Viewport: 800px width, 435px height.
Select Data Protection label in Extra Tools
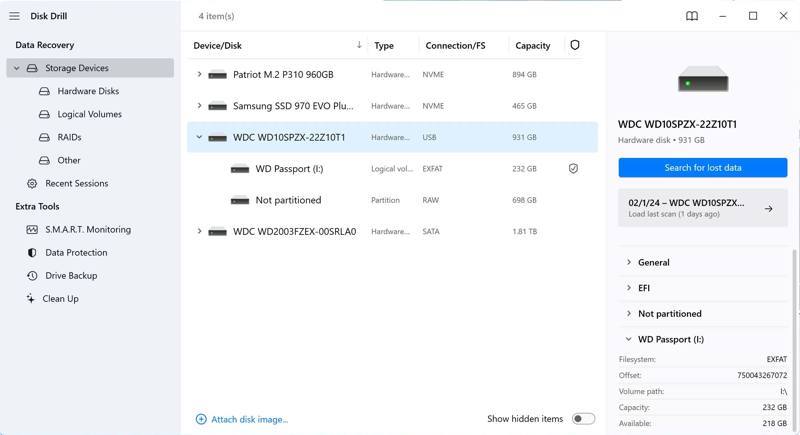(76, 252)
